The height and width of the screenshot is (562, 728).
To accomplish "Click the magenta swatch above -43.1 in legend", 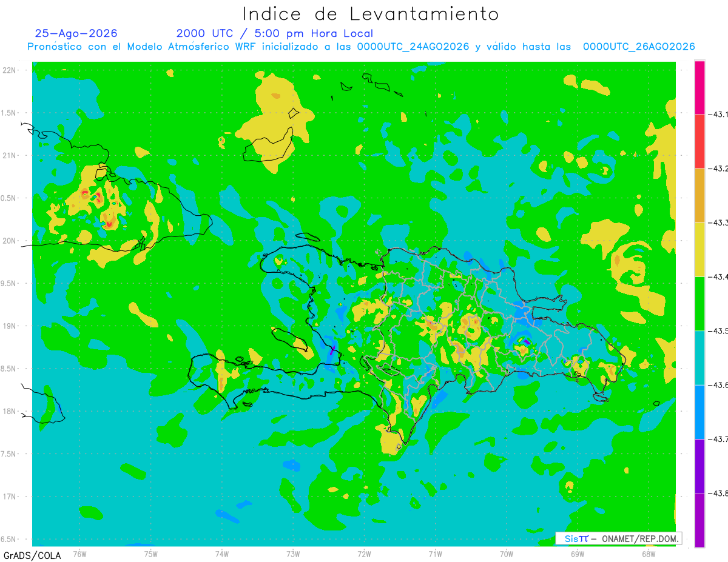I will click(699, 87).
